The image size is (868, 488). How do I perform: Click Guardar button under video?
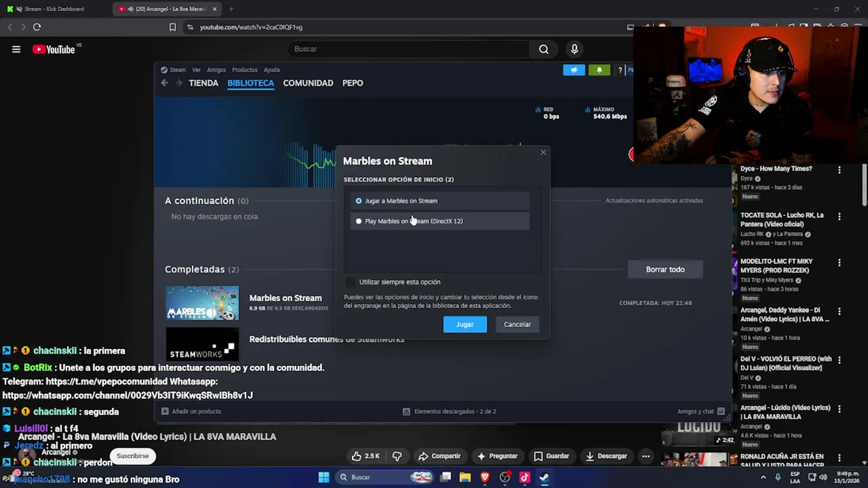click(551, 456)
